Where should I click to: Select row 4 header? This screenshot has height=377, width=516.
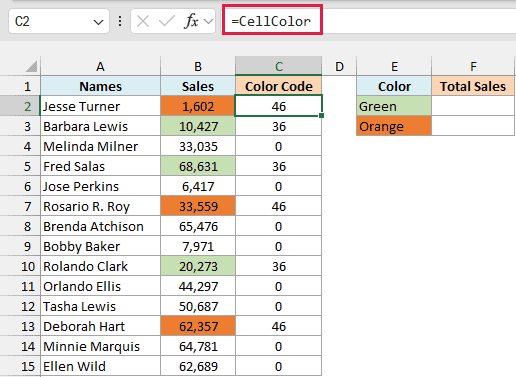(20, 146)
